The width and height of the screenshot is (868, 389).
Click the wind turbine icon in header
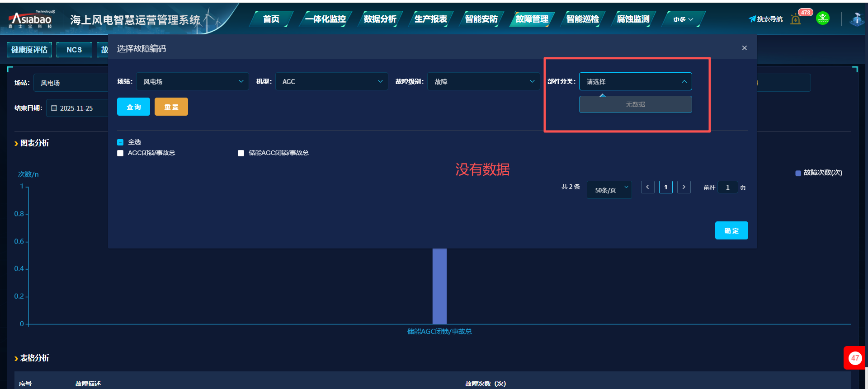(856, 19)
